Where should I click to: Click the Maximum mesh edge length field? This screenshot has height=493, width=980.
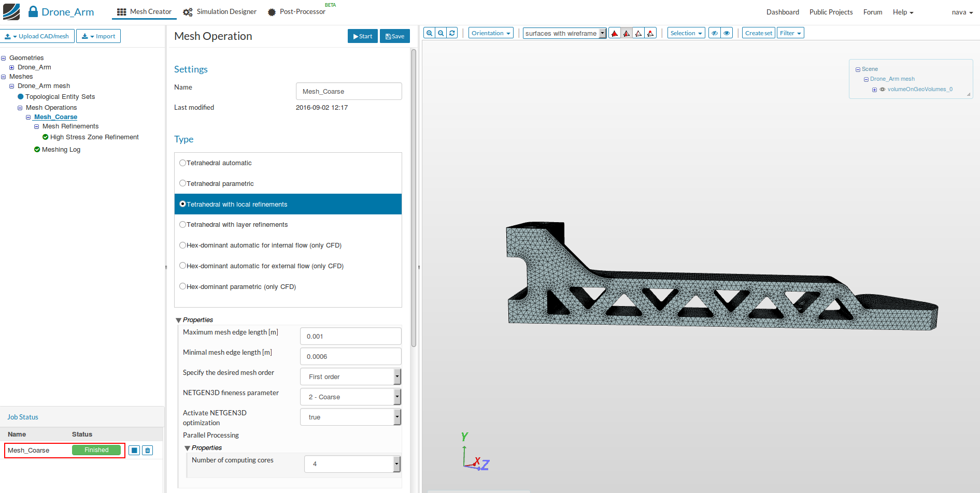(351, 336)
